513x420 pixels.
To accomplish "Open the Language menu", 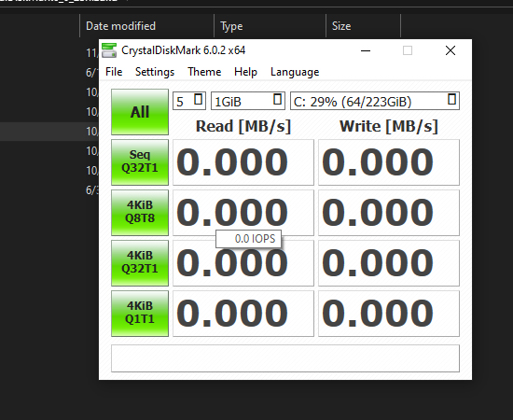I will 295,72.
